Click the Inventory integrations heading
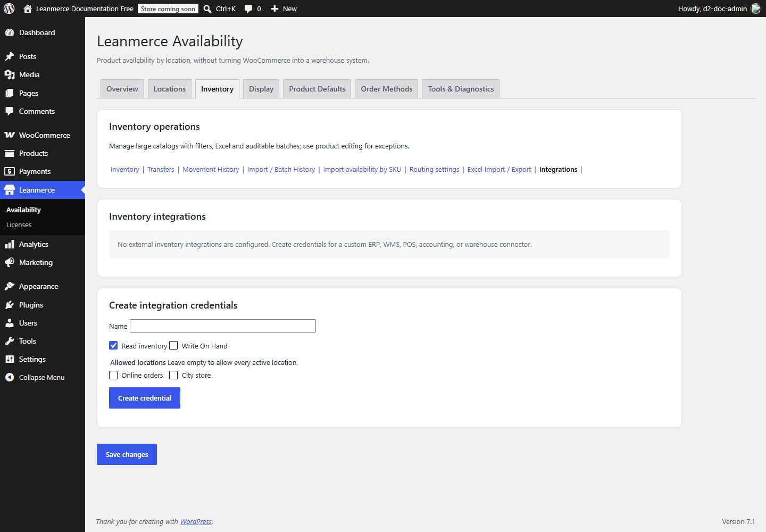This screenshot has width=766, height=532. pos(157,217)
